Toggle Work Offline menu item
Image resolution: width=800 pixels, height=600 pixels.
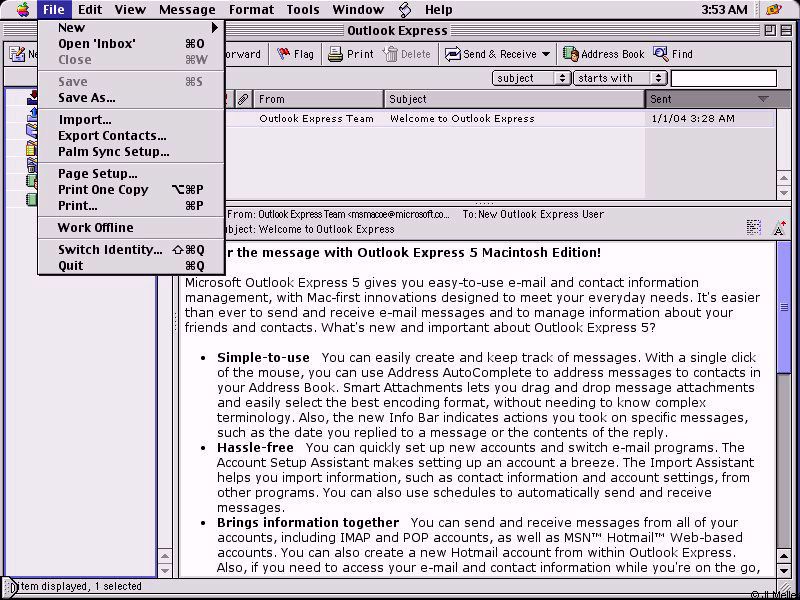point(131,228)
